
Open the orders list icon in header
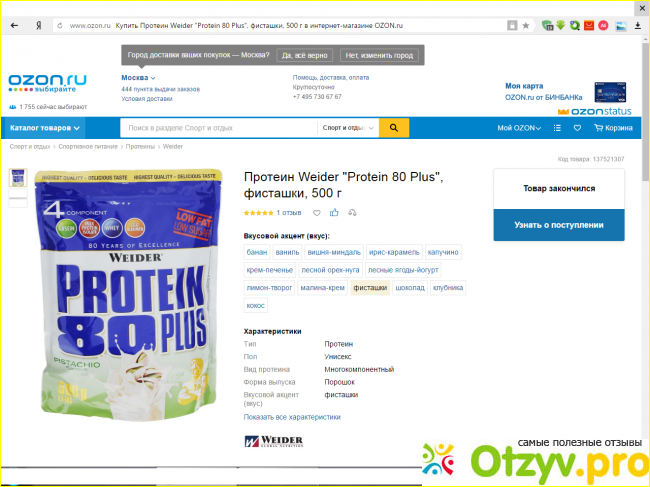(557, 128)
